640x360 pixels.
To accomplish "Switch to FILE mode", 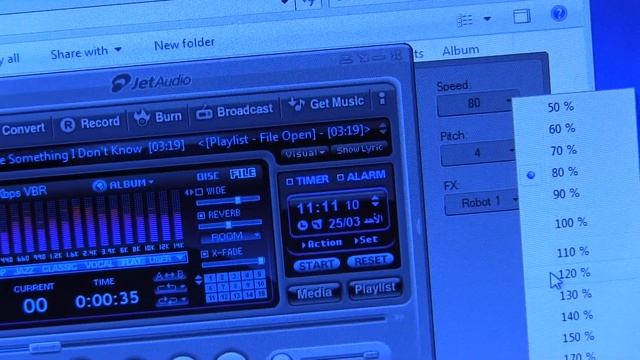I will point(243,173).
